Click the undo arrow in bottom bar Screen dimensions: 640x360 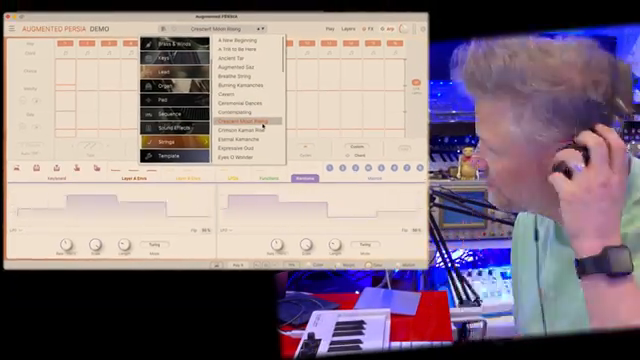257,265
